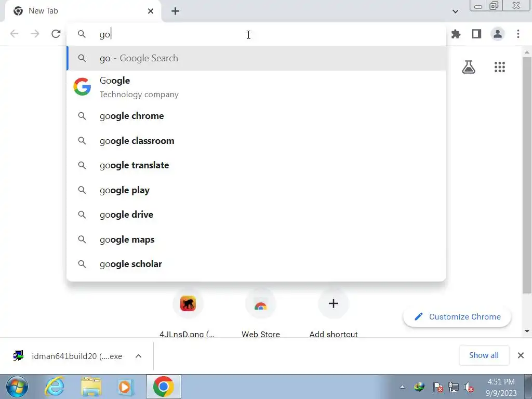Viewport: 532px width, 399px height.
Task: Click the taskbar clock showing 4:51 PM
Action: click(x=501, y=387)
